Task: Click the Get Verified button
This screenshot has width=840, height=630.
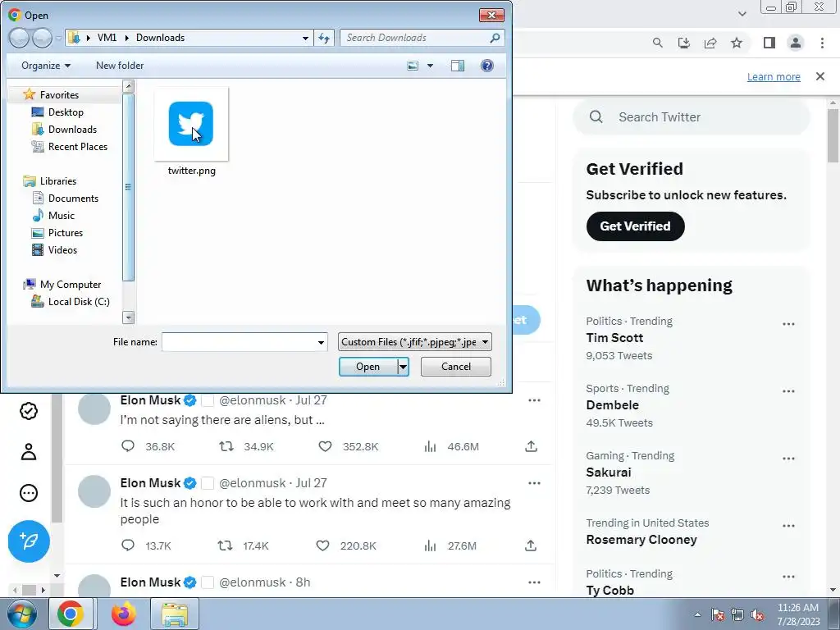Action: tap(636, 226)
